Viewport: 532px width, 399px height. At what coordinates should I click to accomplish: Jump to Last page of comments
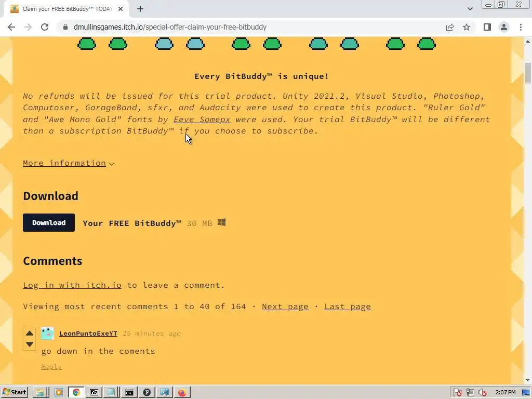[x=348, y=307]
